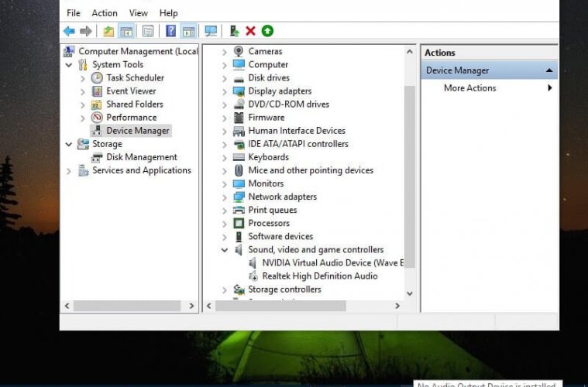
Task: Expand Services and Applications node
Action: pos(69,171)
